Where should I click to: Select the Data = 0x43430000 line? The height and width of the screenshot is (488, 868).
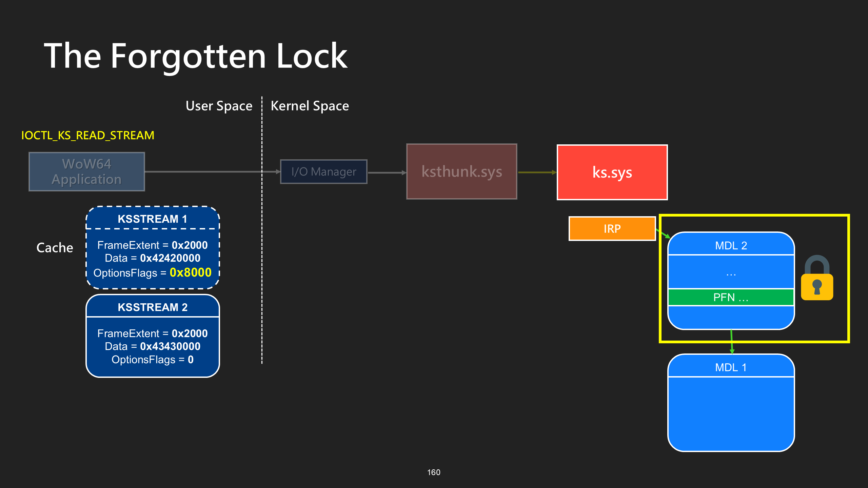click(153, 346)
